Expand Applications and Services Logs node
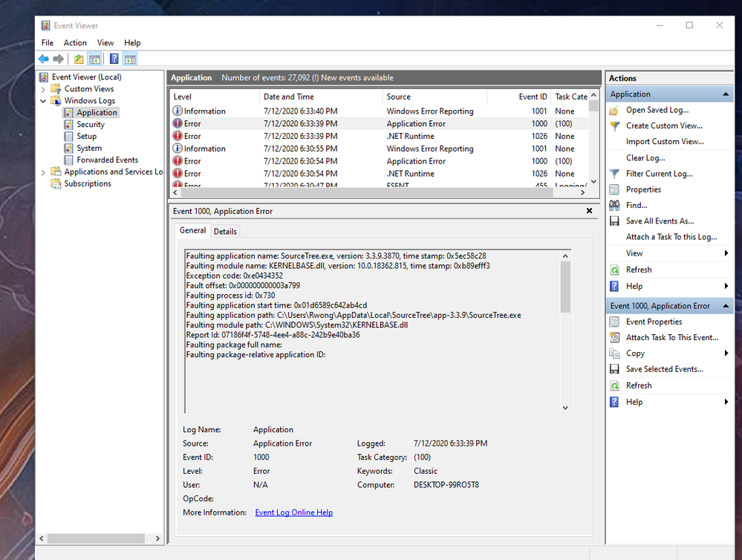This screenshot has height=560, width=742. (x=43, y=172)
